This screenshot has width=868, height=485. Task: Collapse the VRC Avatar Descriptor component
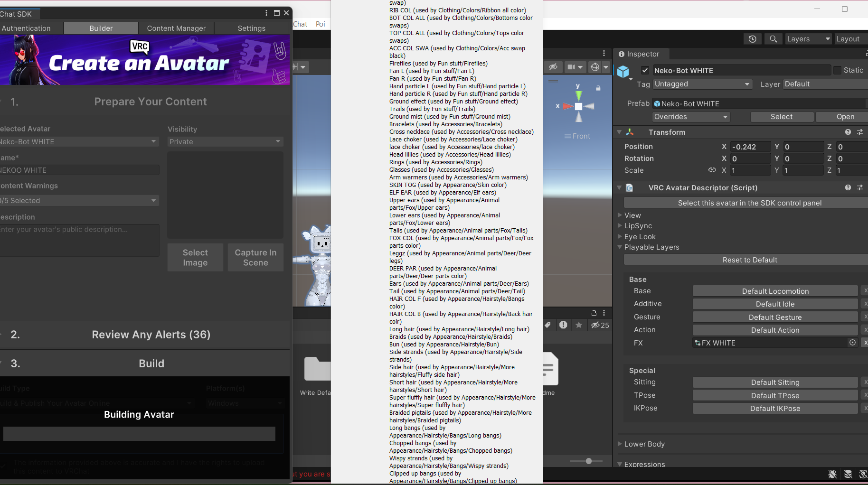pos(619,188)
